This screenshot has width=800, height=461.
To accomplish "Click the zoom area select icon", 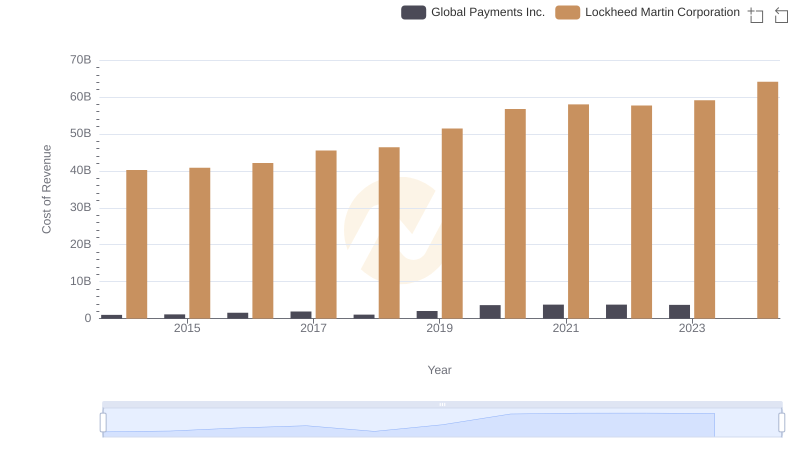I will pos(756,15).
